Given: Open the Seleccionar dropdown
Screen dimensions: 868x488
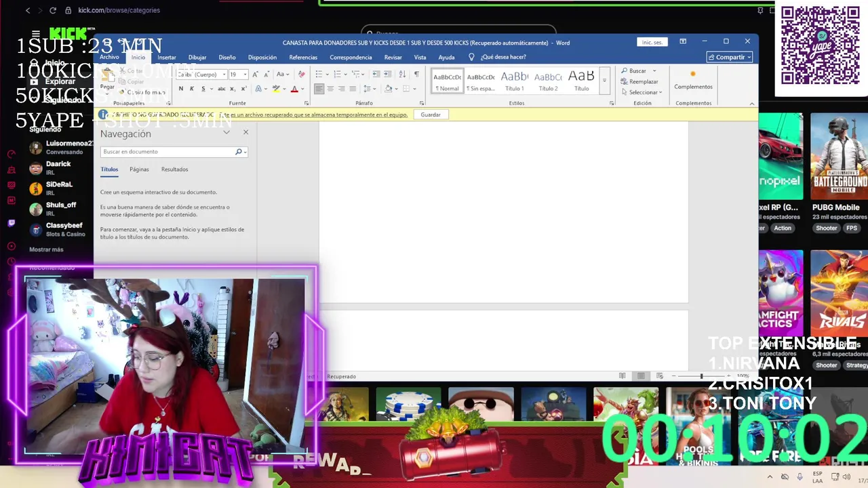Looking at the screenshot, I should point(642,92).
